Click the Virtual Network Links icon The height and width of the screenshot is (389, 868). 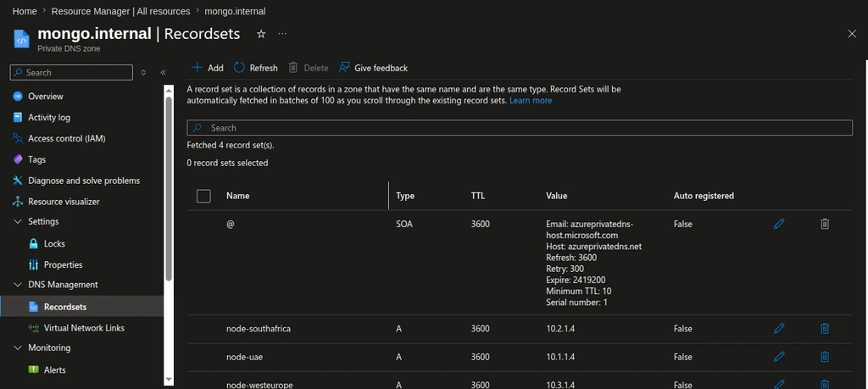(x=33, y=328)
